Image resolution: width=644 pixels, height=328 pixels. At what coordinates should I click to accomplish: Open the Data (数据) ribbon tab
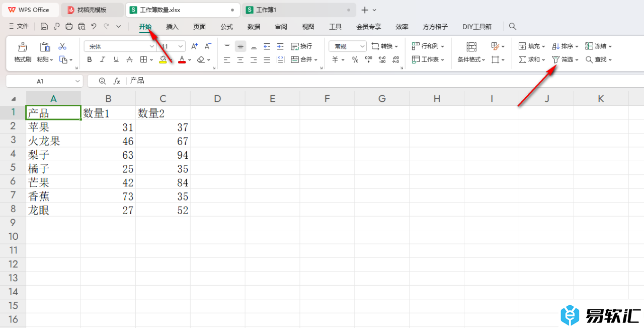[254, 27]
